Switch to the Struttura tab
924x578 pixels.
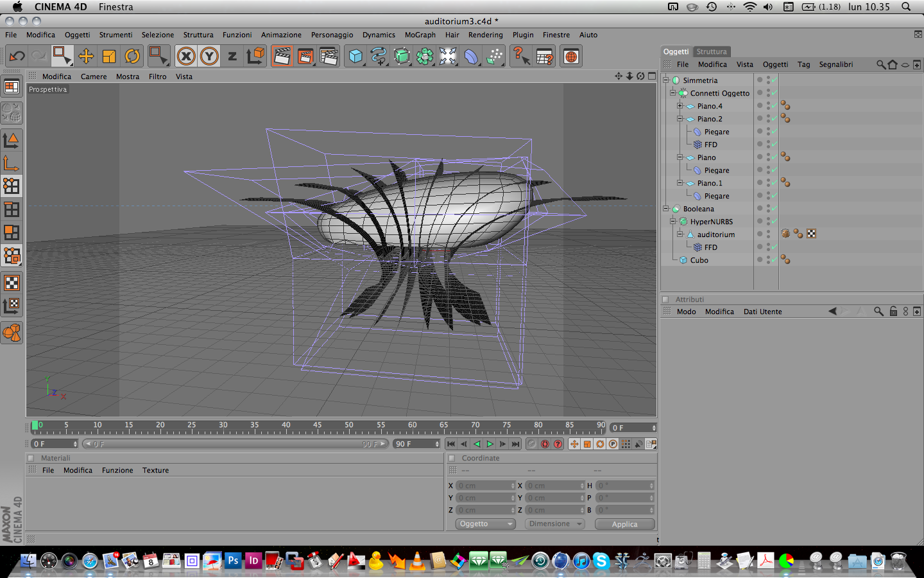tap(712, 51)
